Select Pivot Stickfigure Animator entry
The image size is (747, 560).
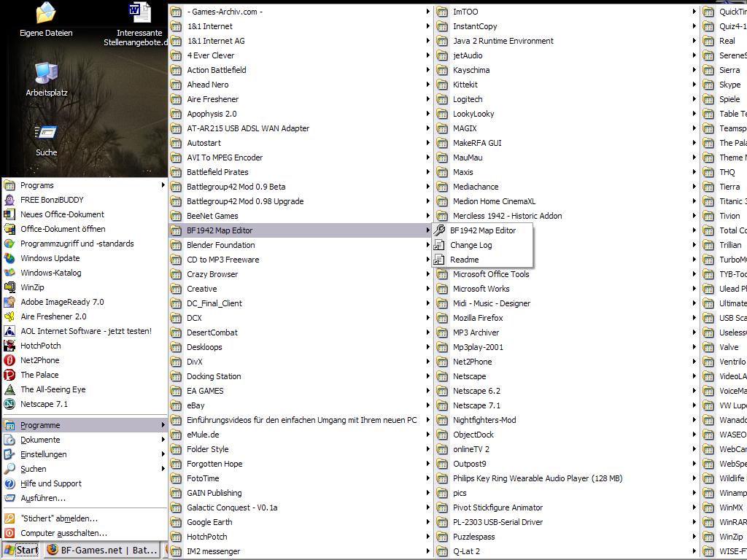[x=566, y=507]
